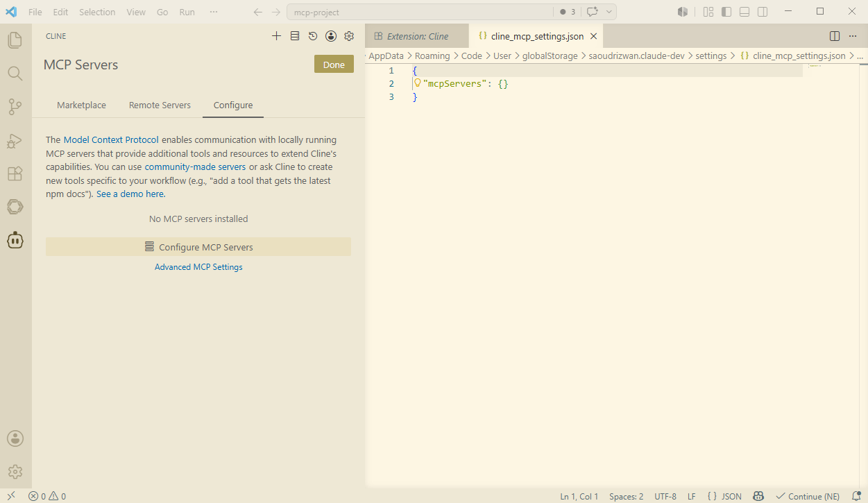Screen dimensions: 868x503
Task: Open the File menu
Action: (x=35, y=12)
